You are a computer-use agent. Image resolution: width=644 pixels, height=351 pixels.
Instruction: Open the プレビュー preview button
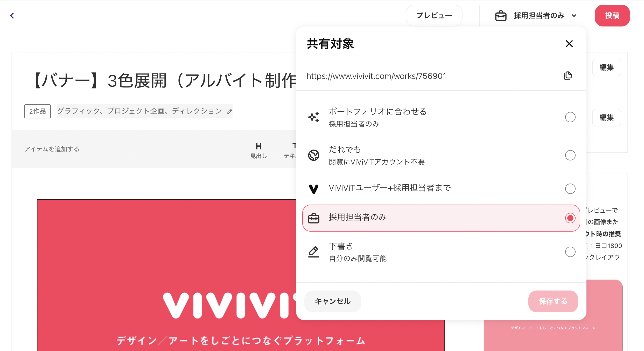click(x=434, y=16)
